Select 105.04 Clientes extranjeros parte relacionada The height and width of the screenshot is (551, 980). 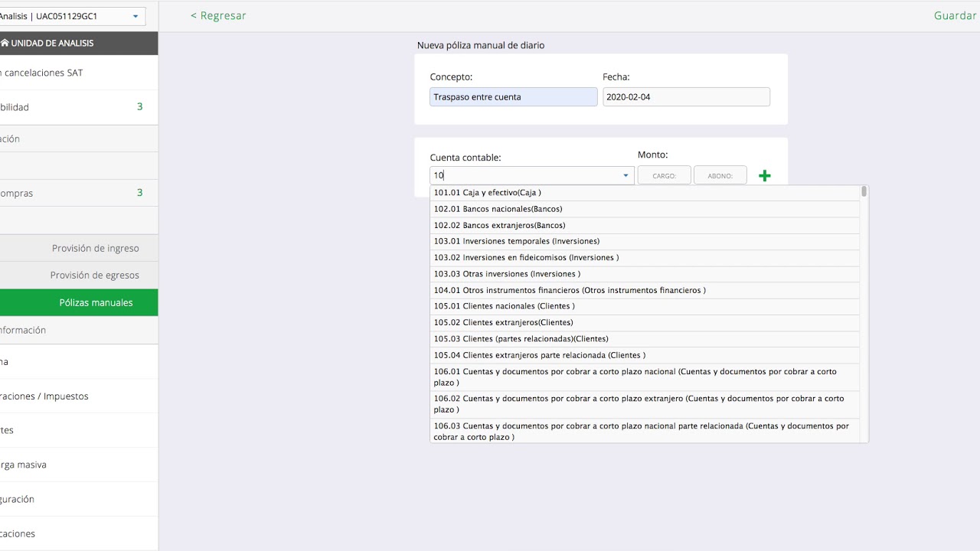645,355
